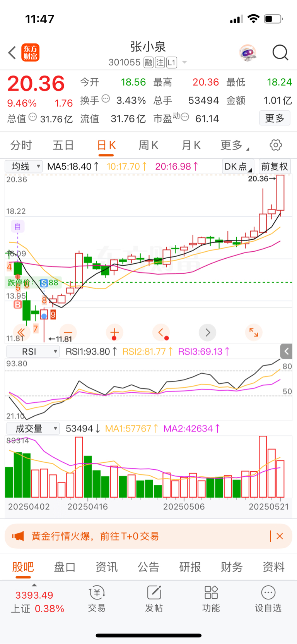Image resolution: width=297 pixels, height=644 pixels.
Task: Tap the 前复权 adjustment button
Action: coord(274,167)
